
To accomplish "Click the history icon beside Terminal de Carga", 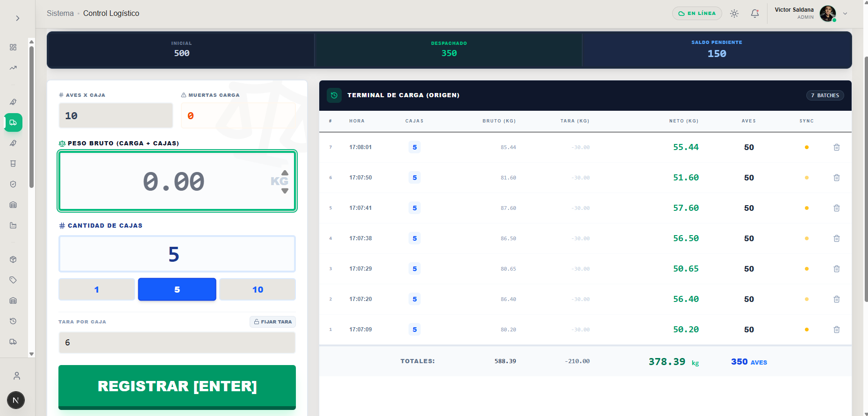I will click(x=334, y=95).
